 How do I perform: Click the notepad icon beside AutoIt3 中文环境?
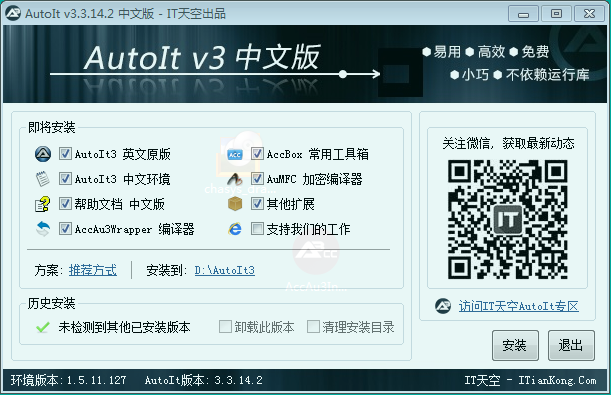click(43, 179)
